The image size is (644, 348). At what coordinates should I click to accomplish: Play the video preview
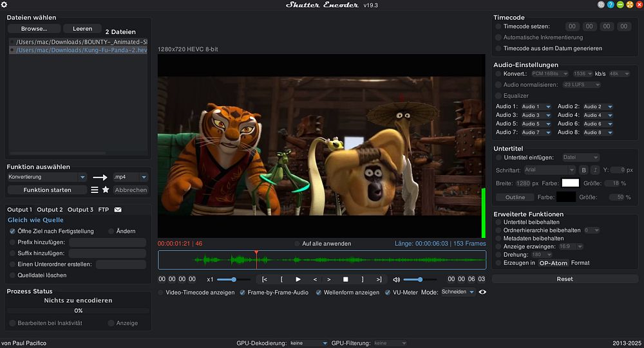[298, 279]
